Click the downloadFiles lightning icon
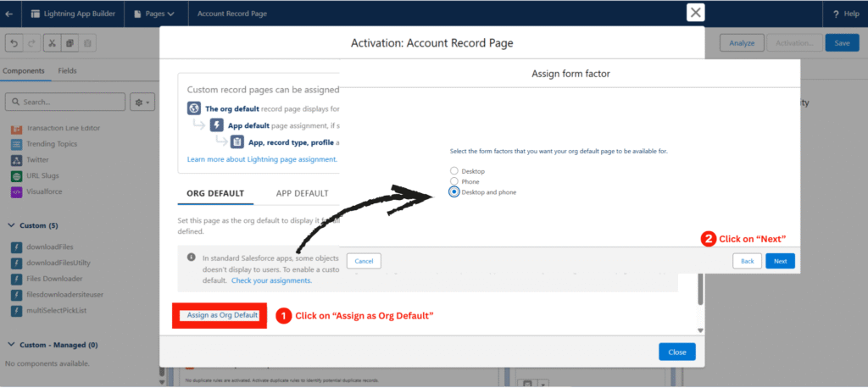This screenshot has width=868, height=388. (x=16, y=247)
